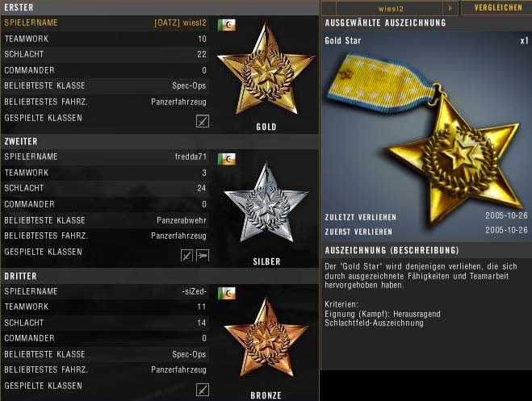Open the wiesl2 player selector field

(390, 8)
